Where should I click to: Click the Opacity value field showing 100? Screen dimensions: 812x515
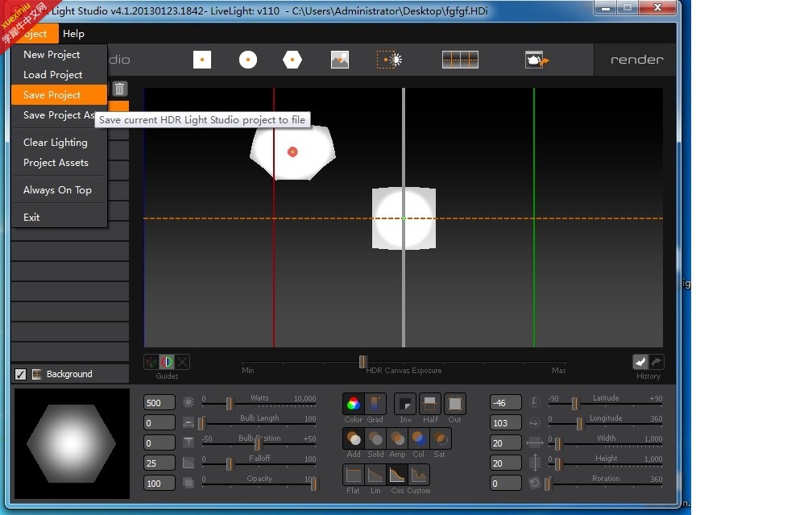pyautogui.click(x=159, y=484)
